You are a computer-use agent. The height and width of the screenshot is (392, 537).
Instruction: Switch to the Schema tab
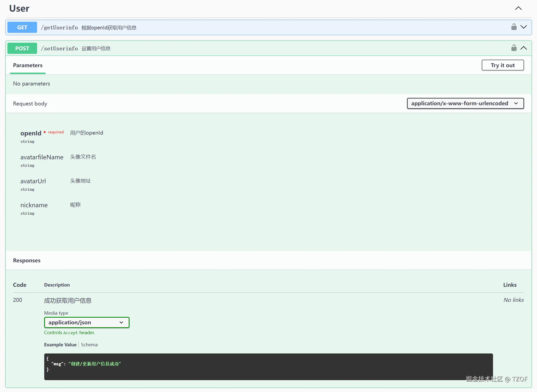click(x=89, y=345)
